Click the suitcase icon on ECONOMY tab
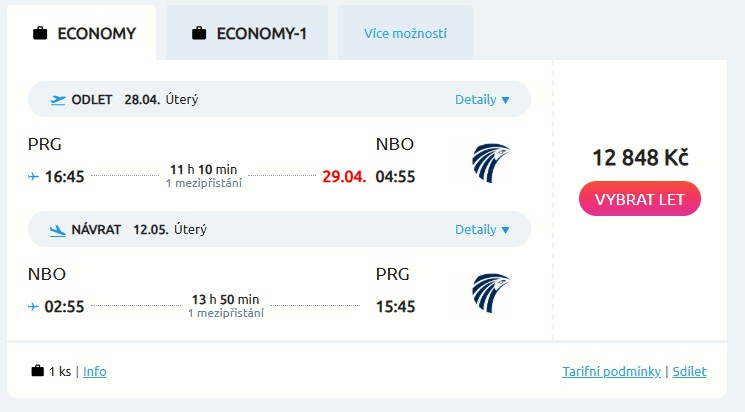Viewport: 745px width, 412px height. pos(40,34)
